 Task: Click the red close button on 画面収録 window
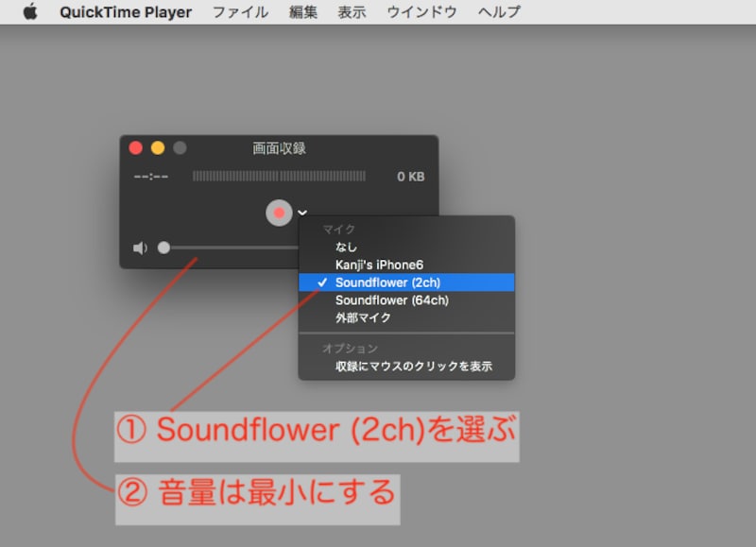[135, 148]
